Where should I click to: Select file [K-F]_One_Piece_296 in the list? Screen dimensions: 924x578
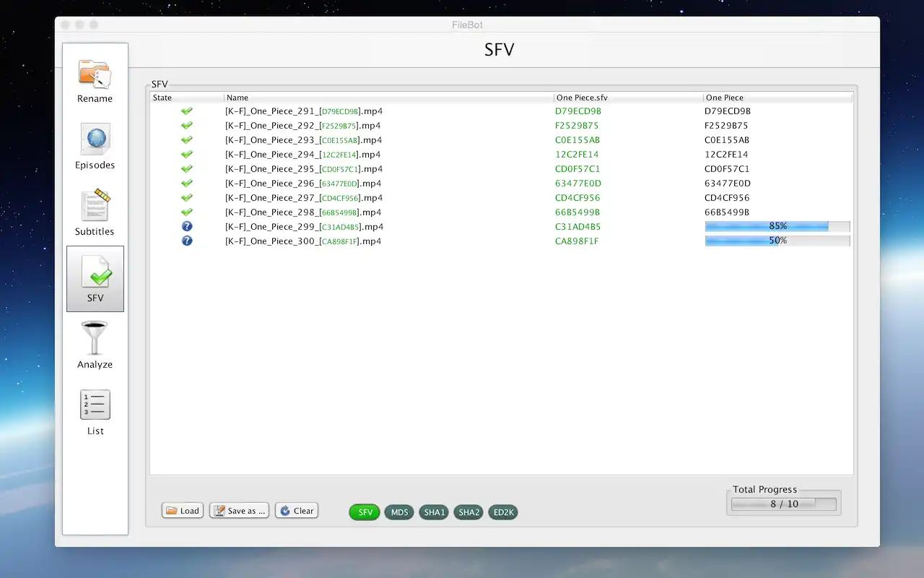click(x=303, y=184)
